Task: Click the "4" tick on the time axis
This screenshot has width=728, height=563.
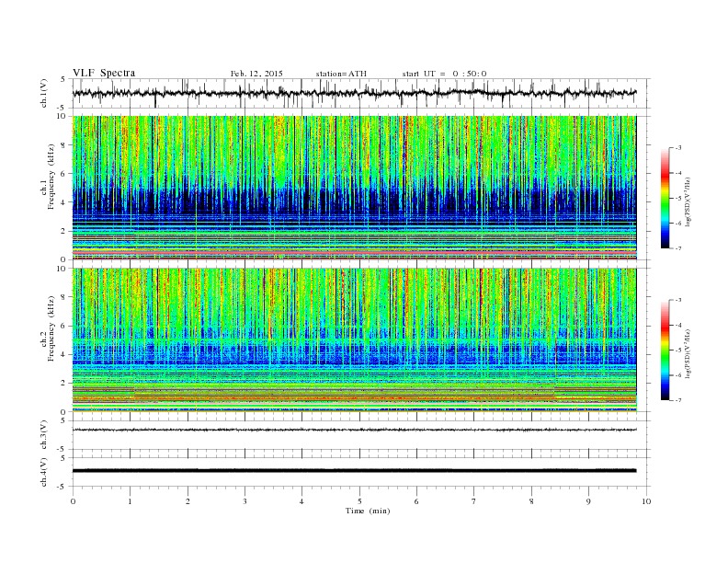Action: (301, 501)
